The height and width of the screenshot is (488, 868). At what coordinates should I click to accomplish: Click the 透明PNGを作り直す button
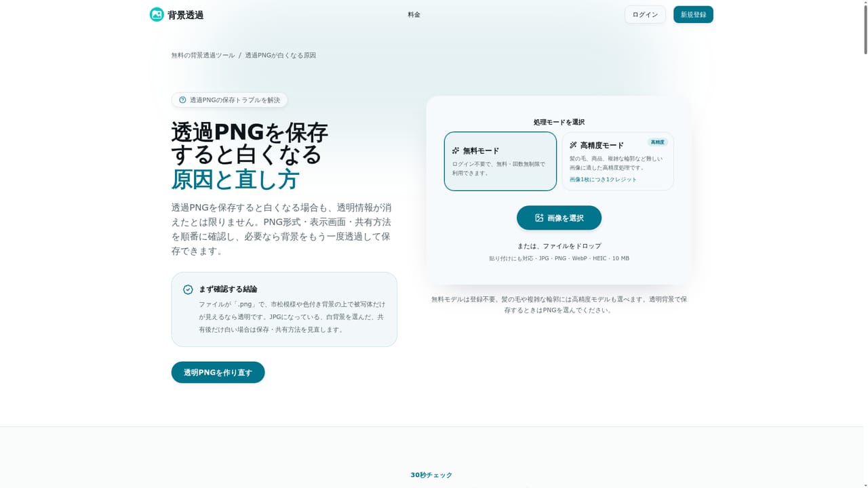tap(218, 373)
